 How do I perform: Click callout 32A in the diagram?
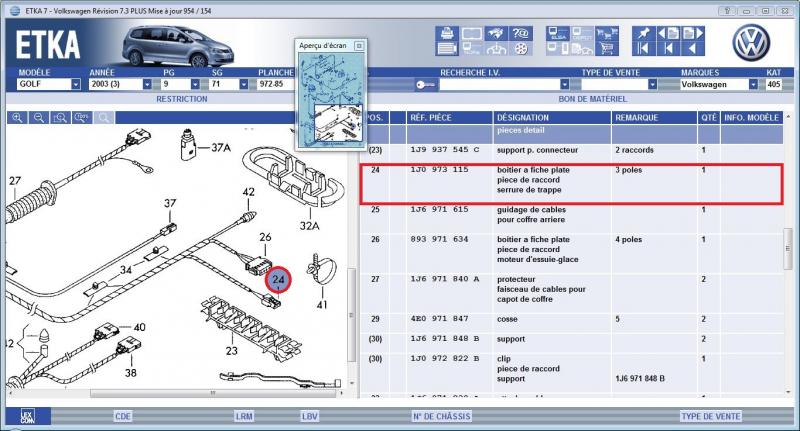309,225
